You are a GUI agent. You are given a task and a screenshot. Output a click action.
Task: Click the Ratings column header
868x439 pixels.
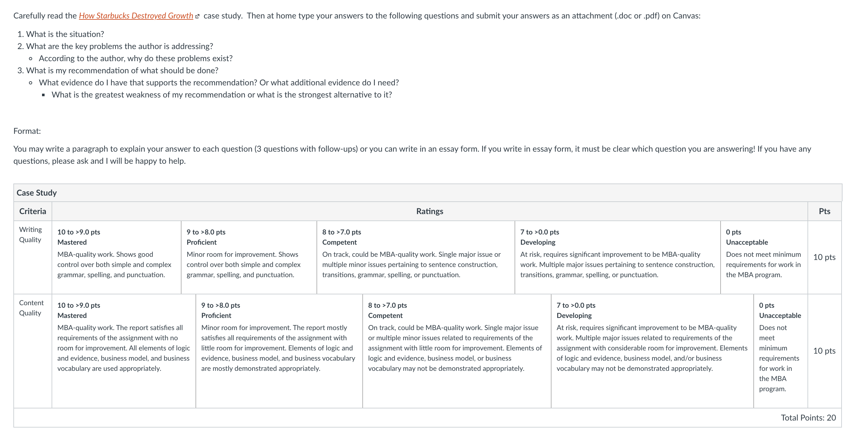point(430,212)
